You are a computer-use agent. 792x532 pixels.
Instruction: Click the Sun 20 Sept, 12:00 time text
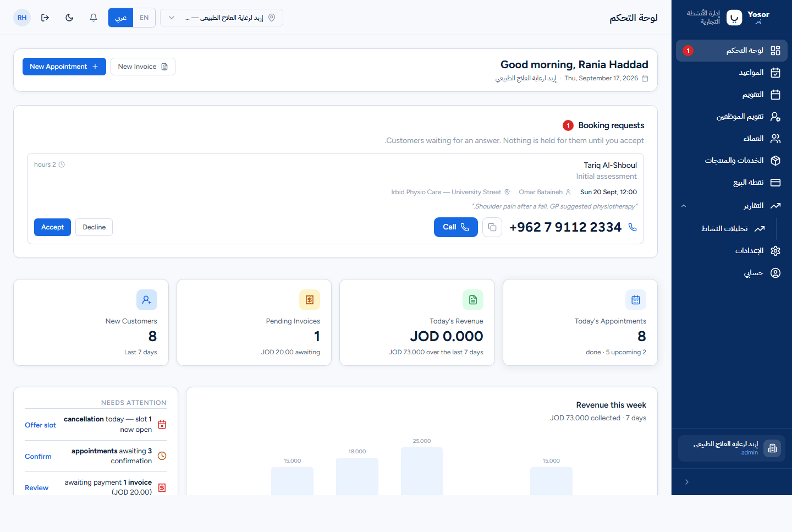pyautogui.click(x=608, y=192)
